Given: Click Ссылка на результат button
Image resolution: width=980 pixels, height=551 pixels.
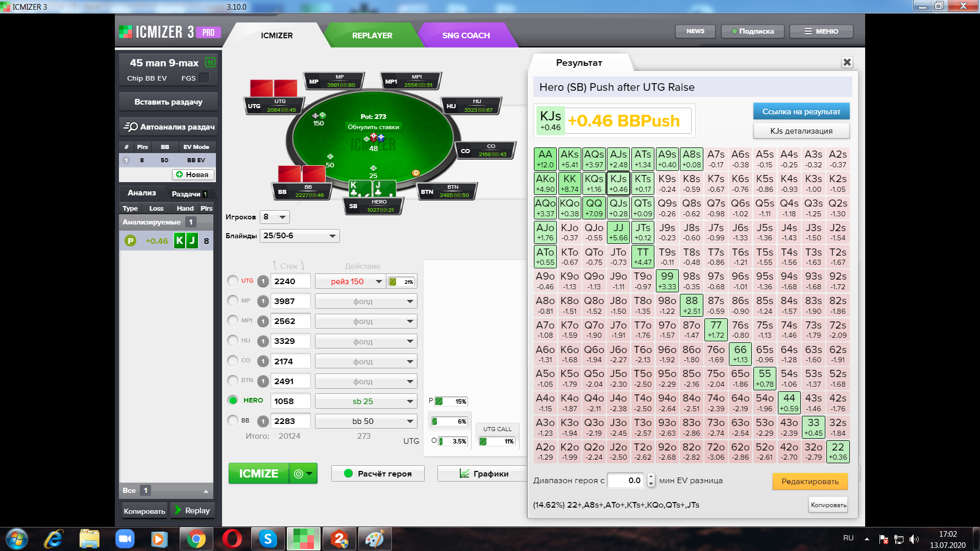Looking at the screenshot, I should (801, 112).
